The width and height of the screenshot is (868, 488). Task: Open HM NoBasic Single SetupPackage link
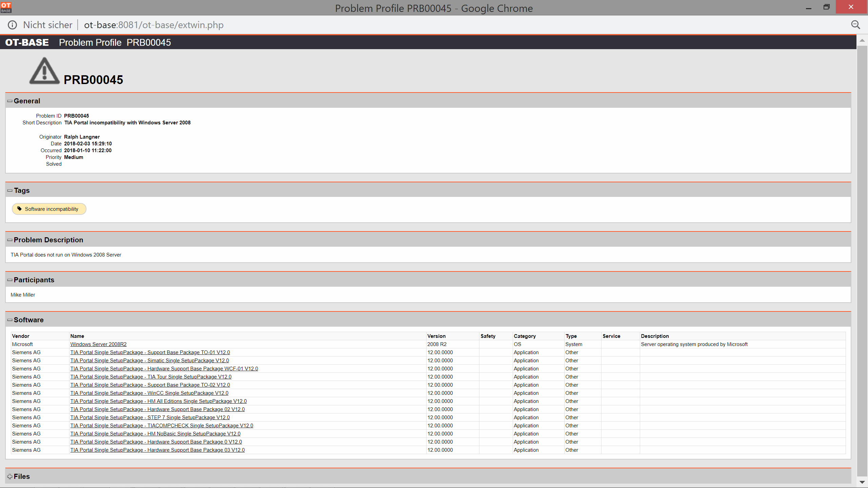coord(155,434)
